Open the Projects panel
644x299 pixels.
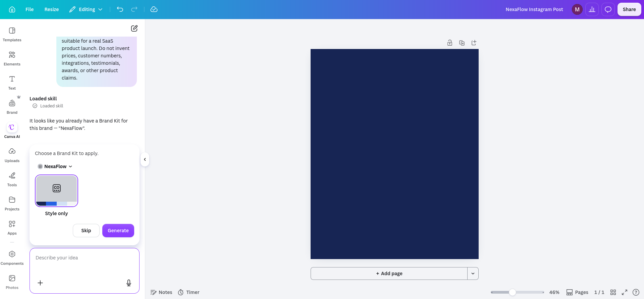coord(12,203)
